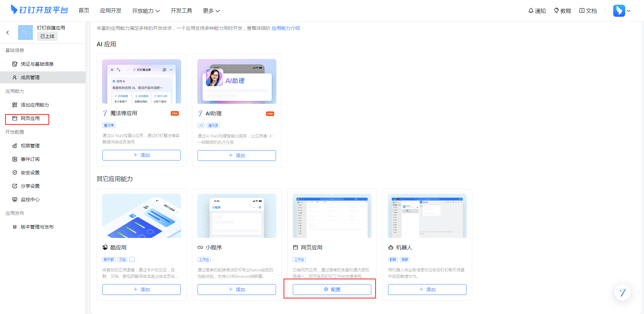Open 事件订阅 sidebar item
This screenshot has width=644, height=314.
(x=43, y=159)
